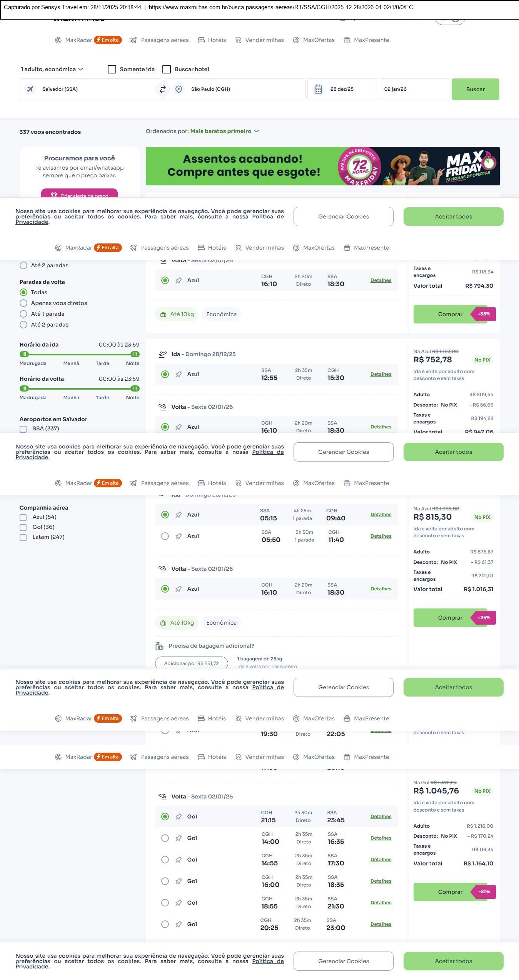
Task: Click the calendar icon in departure date field
Action: [318, 89]
